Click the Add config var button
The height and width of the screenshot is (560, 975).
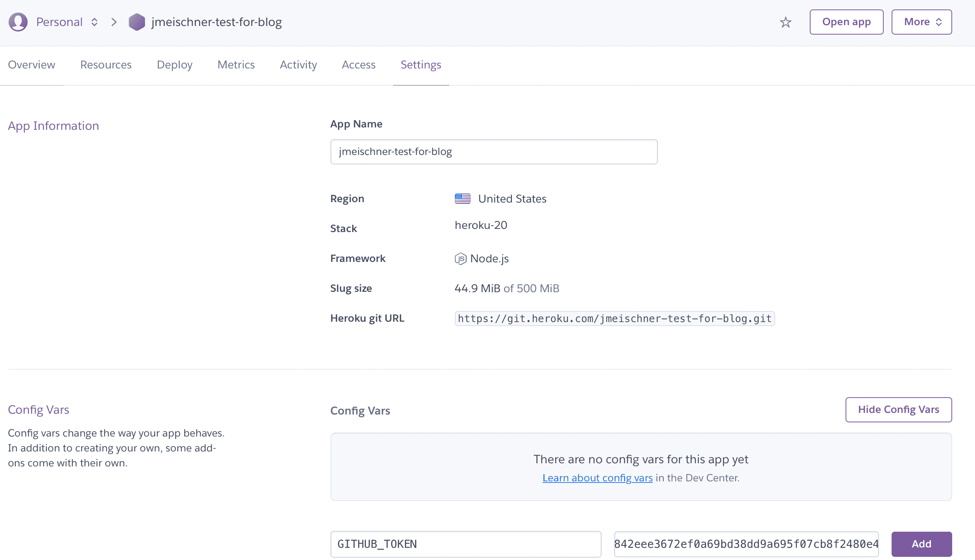click(x=921, y=544)
